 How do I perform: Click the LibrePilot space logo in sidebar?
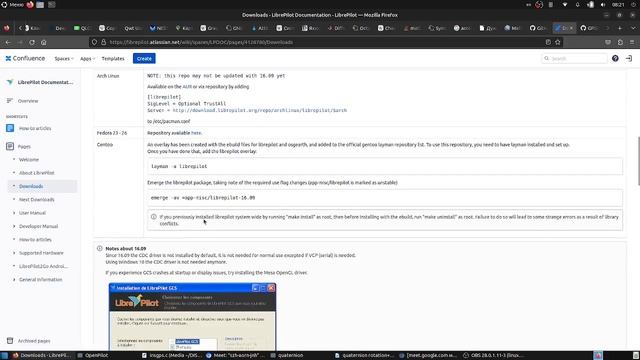click(10, 82)
